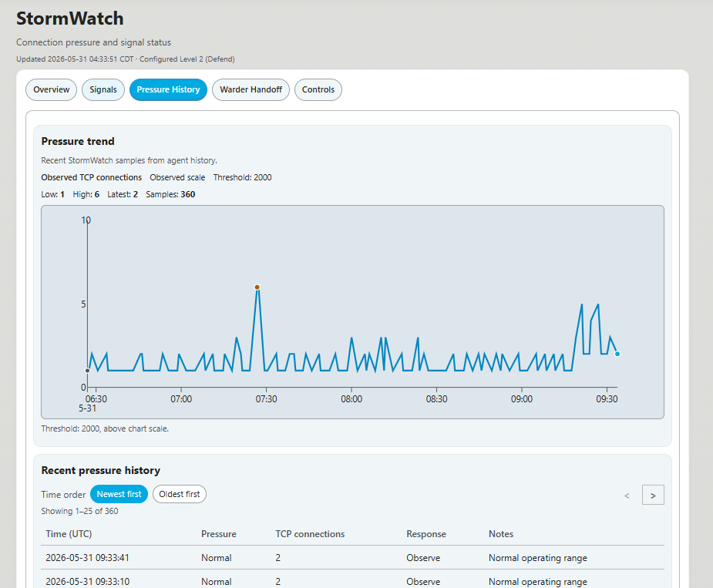The image size is (713, 588).
Task: Open the Overview tab
Action: click(x=52, y=89)
